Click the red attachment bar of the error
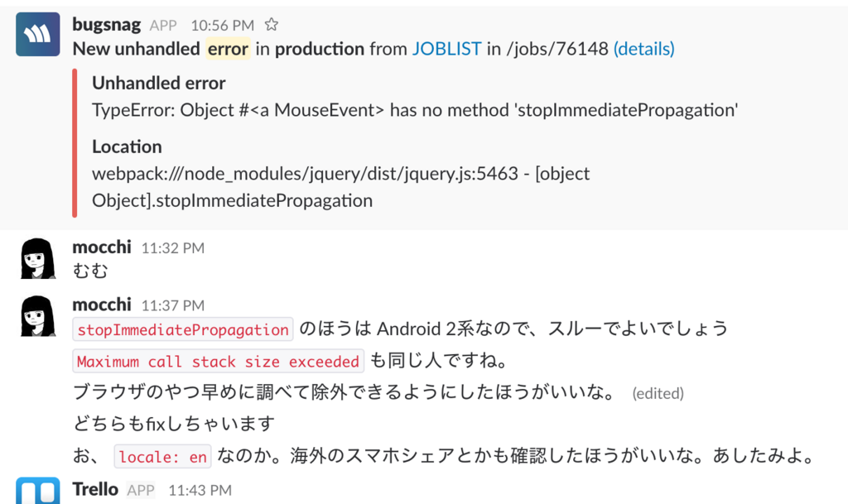 click(75, 143)
